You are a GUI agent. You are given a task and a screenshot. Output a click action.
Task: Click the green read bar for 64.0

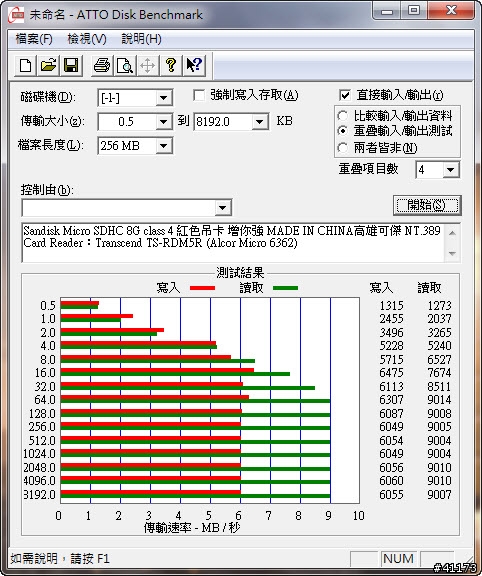pos(195,401)
